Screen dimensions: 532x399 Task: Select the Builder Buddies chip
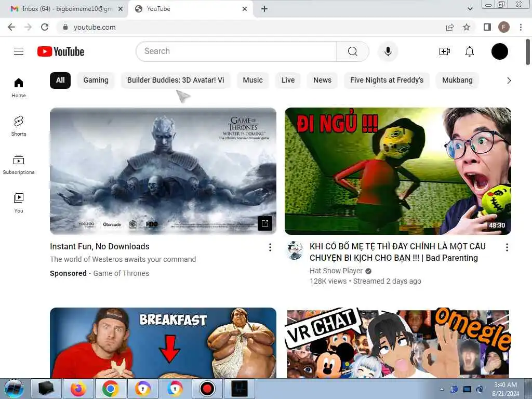tap(176, 81)
